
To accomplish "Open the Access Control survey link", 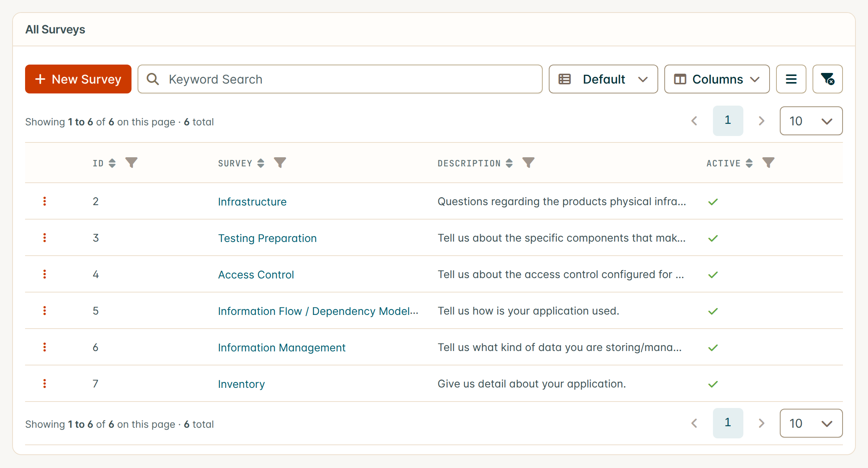I will click(x=256, y=275).
